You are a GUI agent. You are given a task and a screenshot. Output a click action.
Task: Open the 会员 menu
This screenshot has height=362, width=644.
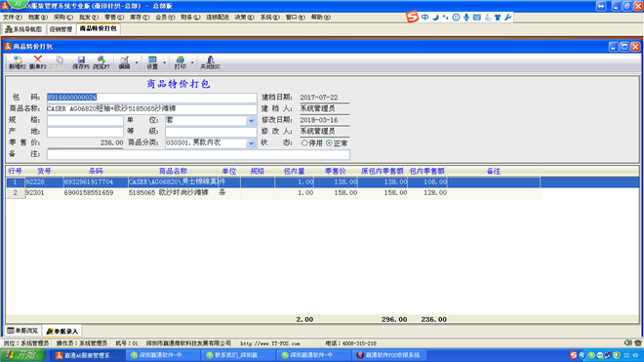coord(165,18)
